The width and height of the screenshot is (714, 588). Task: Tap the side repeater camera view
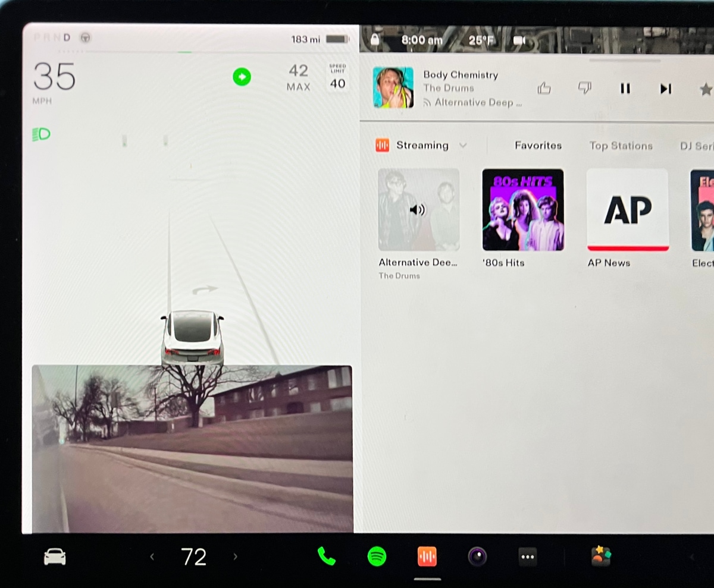tap(192, 448)
